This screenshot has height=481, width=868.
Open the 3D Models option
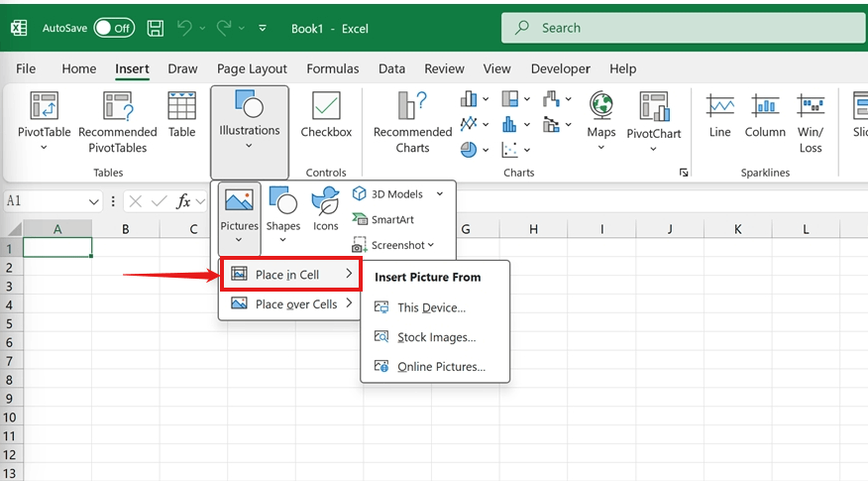(x=389, y=194)
